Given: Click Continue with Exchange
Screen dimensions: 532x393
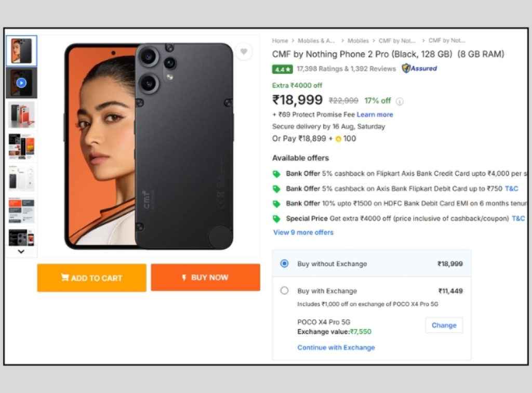Looking at the screenshot, I should [x=336, y=347].
